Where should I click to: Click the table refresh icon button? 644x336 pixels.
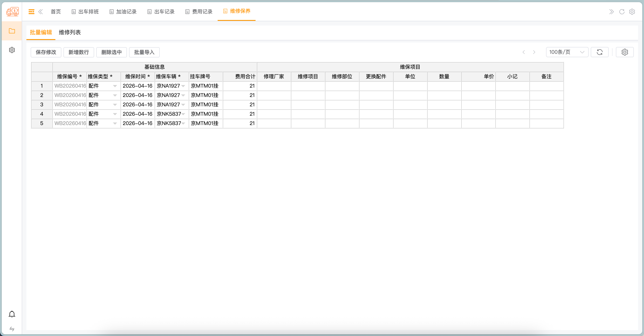pos(599,52)
